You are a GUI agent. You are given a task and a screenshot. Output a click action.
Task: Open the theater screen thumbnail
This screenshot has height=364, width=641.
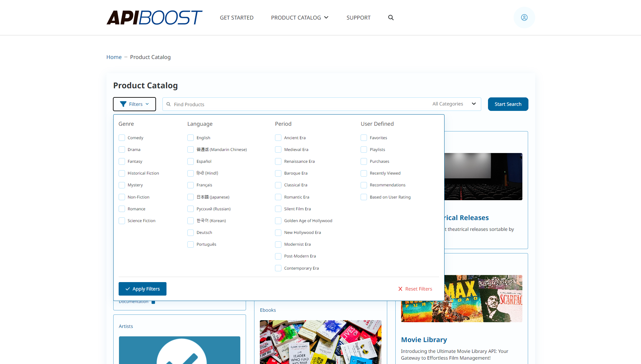coord(483,177)
